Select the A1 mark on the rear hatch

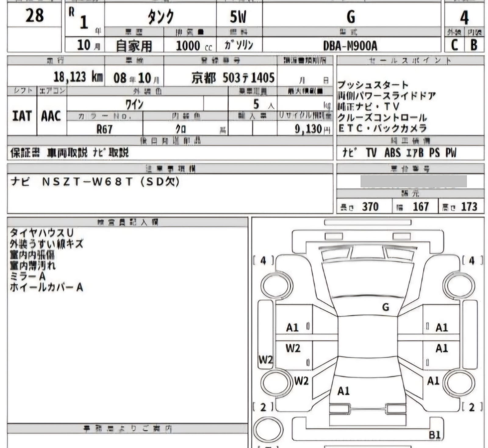(343, 391)
